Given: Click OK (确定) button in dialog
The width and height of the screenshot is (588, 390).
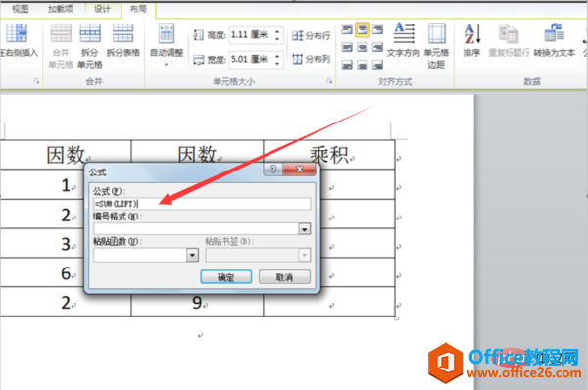Looking at the screenshot, I should 226,277.
